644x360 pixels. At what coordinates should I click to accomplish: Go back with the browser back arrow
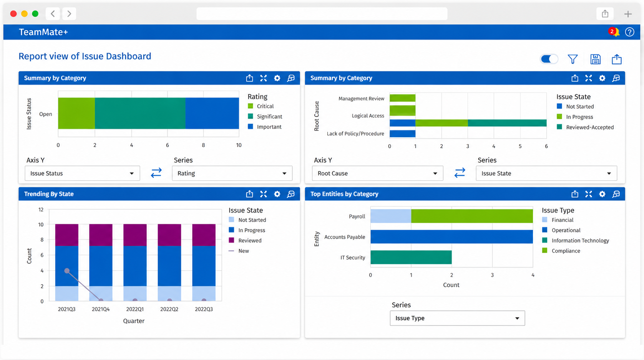[x=53, y=14]
